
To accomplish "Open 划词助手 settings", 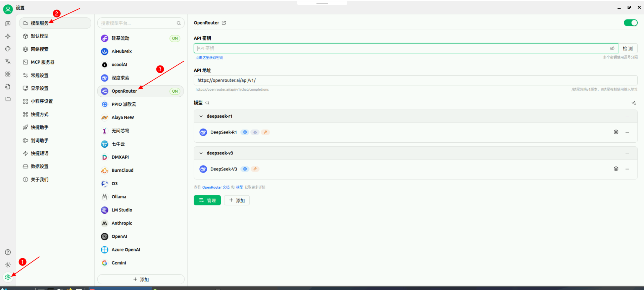I will point(55,140).
